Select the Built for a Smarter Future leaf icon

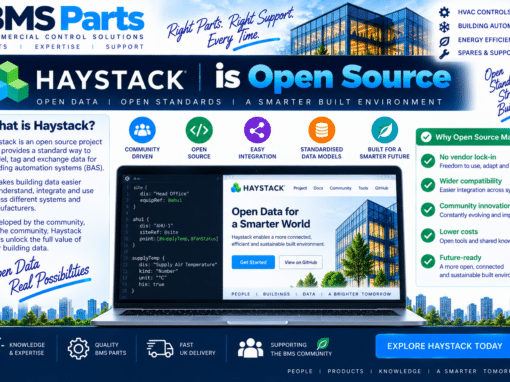click(x=384, y=130)
